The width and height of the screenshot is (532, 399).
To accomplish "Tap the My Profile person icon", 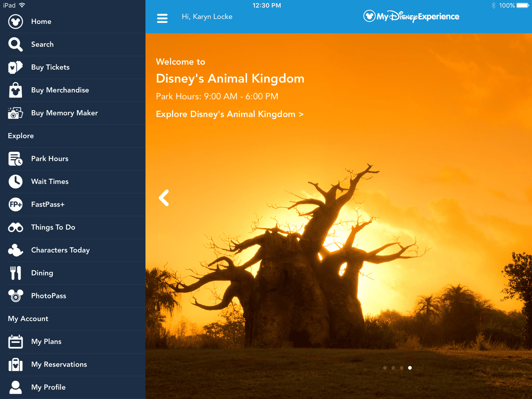I will pyautogui.click(x=15, y=387).
